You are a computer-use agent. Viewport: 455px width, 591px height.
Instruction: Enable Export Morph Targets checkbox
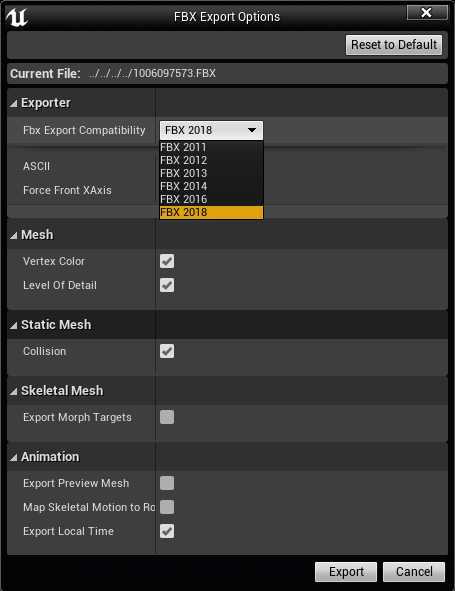click(167, 417)
